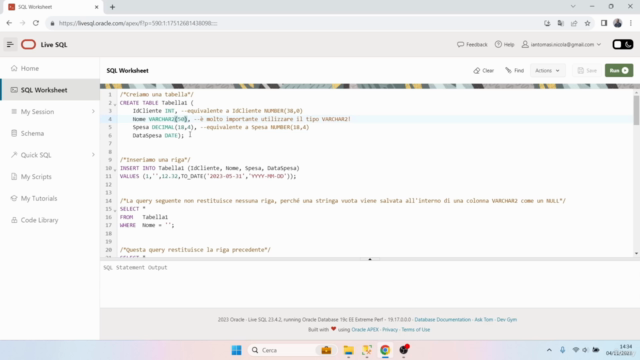Collapse SELECT fold arrow on line 15
Image resolution: width=640 pixels, height=360 pixels.
115,210
